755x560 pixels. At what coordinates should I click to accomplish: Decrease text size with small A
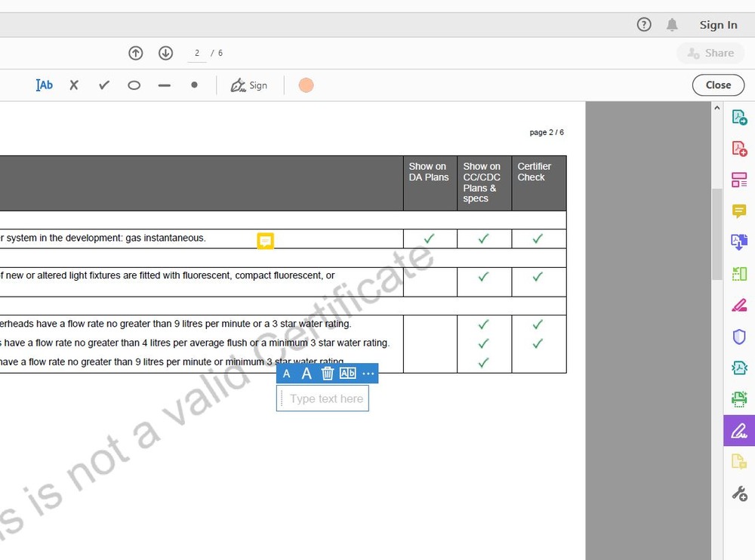coord(286,374)
